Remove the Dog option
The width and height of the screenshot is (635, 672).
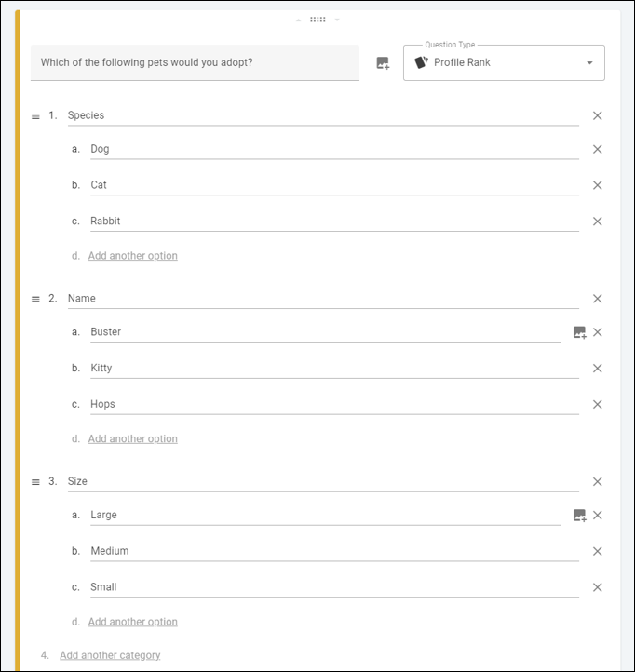click(597, 149)
